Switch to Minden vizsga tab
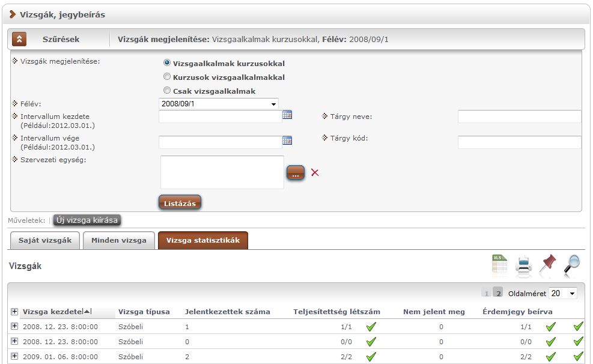The width and height of the screenshot is (593, 364). click(x=119, y=240)
